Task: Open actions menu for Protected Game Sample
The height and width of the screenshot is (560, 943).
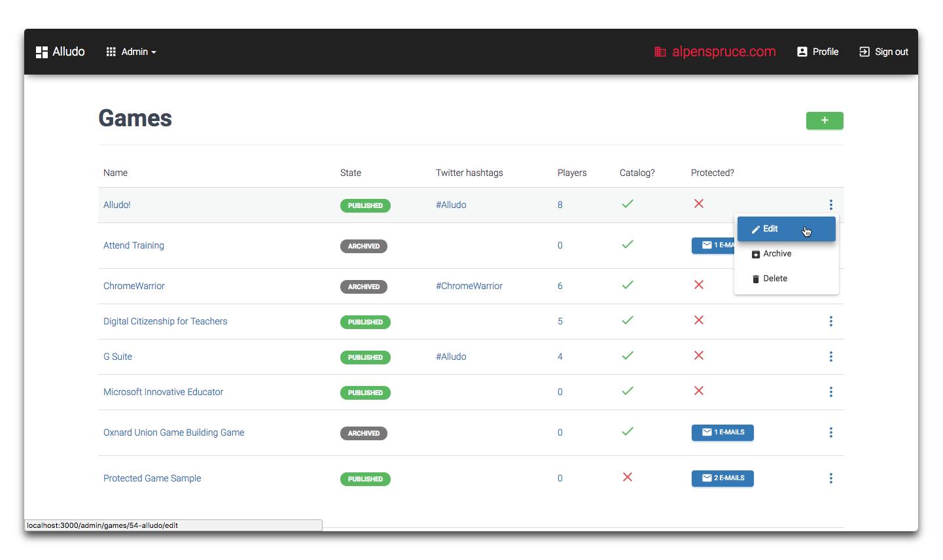Action: pyautogui.click(x=831, y=478)
